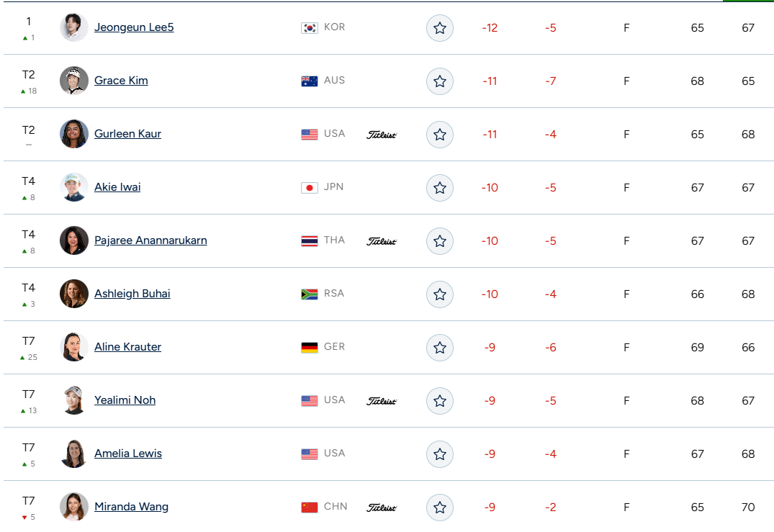
Task: Expand Aline Krauter's row via the T7 position
Action: tap(29, 341)
